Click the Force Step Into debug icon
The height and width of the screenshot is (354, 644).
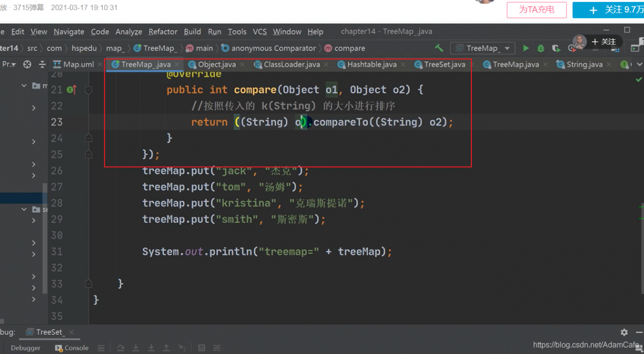point(151,348)
